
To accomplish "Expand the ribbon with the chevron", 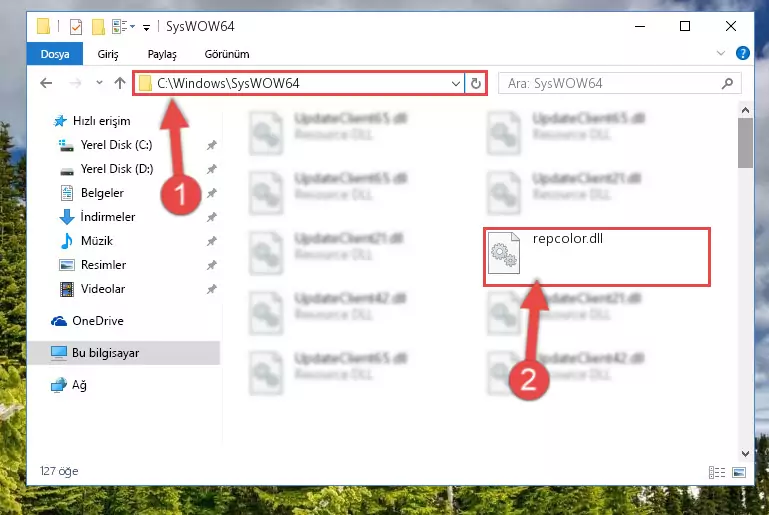I will coord(720,53).
